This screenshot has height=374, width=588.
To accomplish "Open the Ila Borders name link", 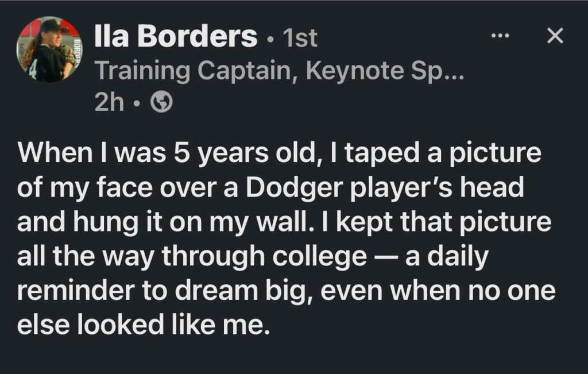I will 175,37.
